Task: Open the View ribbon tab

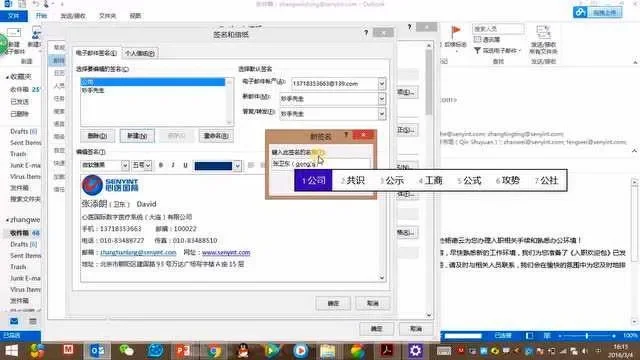Action: click(x=135, y=16)
